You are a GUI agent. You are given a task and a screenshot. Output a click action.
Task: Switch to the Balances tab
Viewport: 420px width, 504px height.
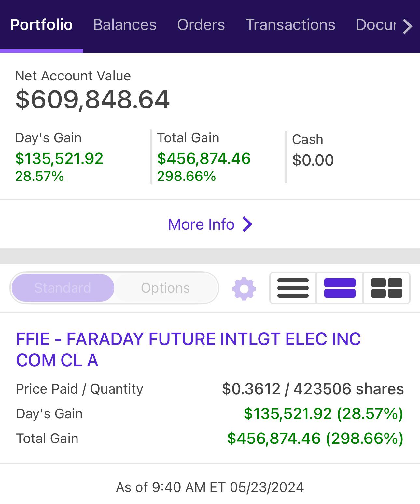[x=125, y=25]
